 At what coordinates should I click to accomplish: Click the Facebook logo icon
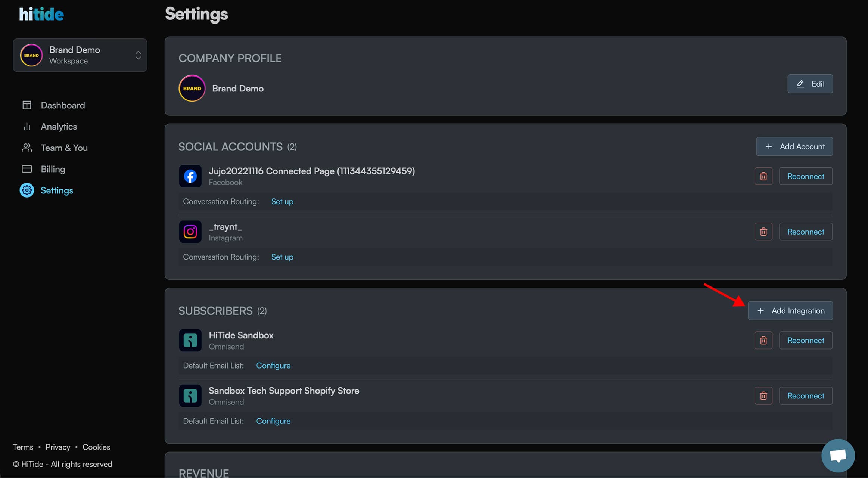coord(190,176)
